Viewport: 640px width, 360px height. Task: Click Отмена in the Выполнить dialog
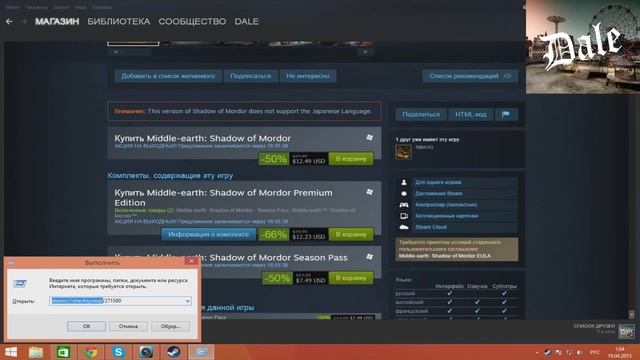tap(128, 326)
